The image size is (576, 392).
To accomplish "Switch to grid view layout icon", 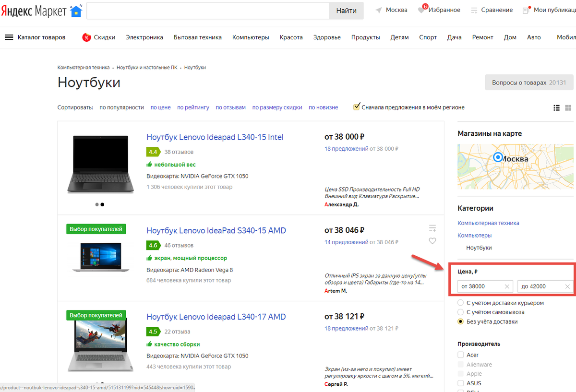I will [568, 108].
